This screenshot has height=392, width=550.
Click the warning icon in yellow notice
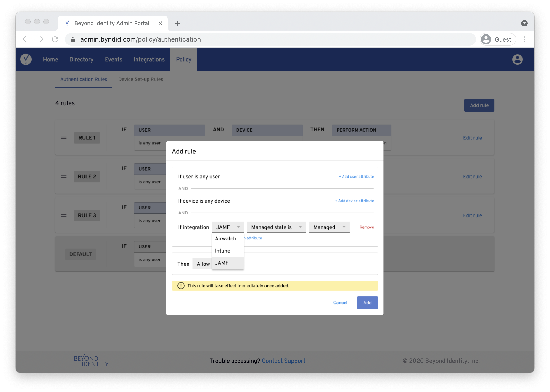tap(181, 286)
